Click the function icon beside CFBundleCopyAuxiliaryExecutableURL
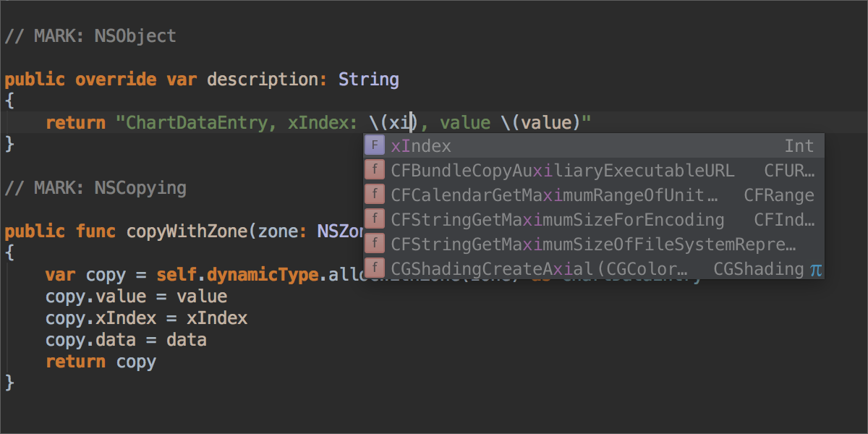868x434 pixels. point(374,171)
